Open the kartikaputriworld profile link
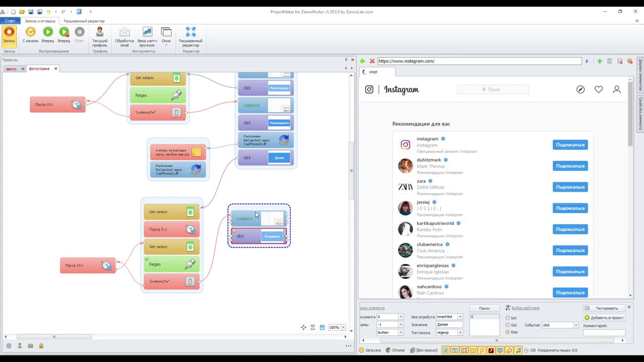Screen dimensions: 644x362 435,223
